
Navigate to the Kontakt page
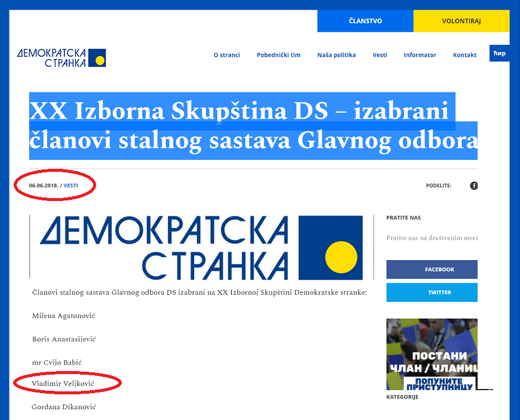(x=464, y=55)
